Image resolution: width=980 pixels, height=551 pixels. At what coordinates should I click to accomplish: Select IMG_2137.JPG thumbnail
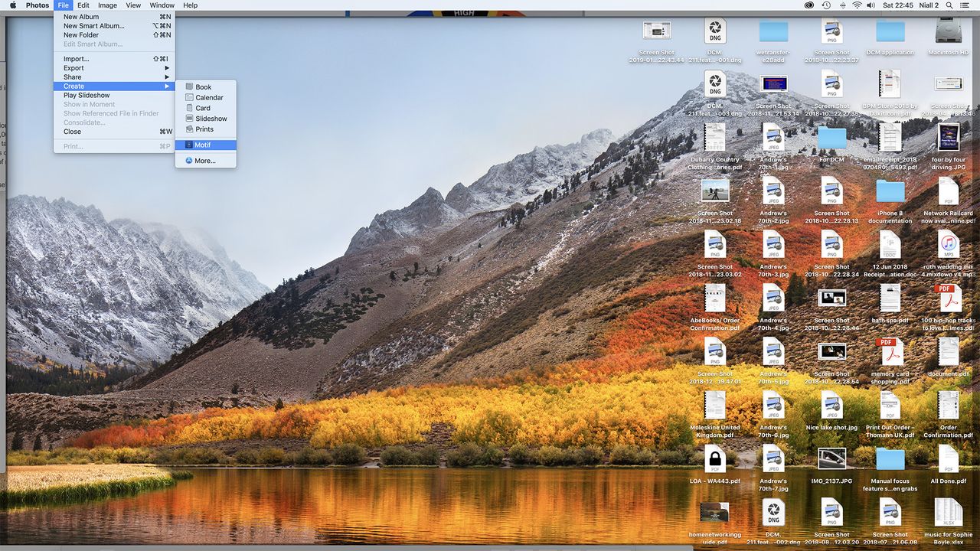(831, 458)
